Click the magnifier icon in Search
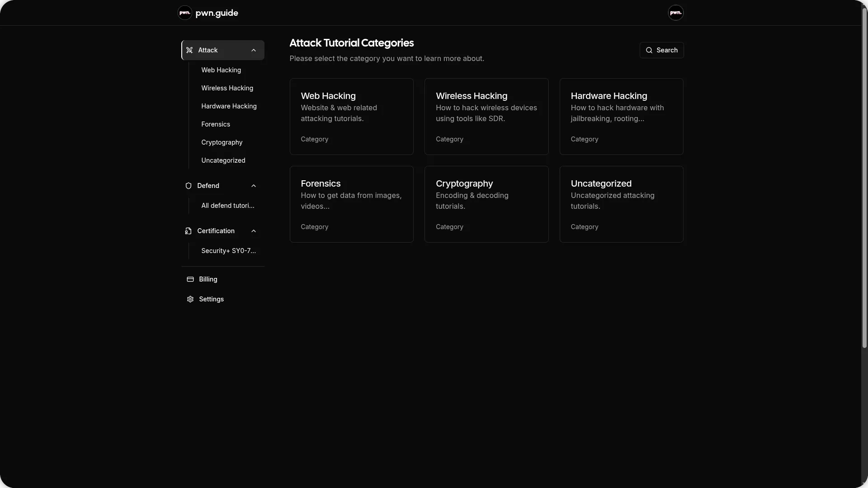 pos(649,50)
